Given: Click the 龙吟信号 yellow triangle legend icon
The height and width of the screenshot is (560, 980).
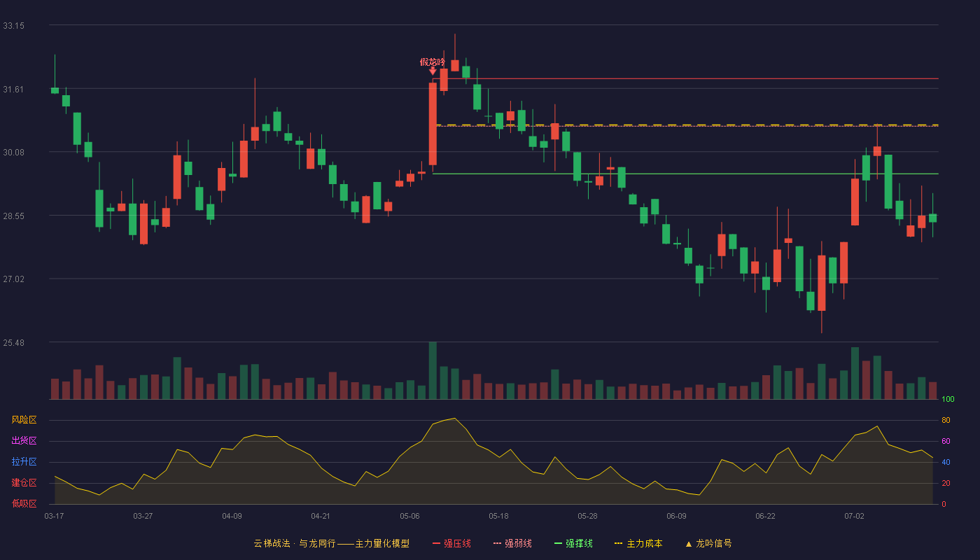Looking at the screenshot, I should coord(688,544).
